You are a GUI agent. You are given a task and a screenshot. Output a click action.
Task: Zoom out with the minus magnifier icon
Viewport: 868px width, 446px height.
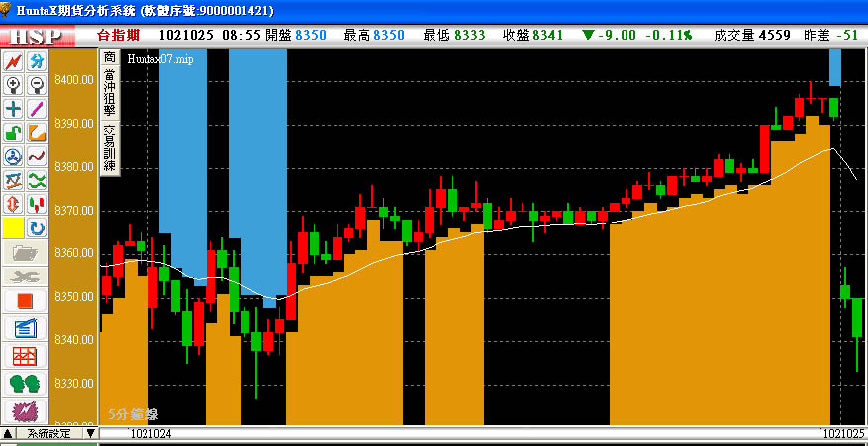pyautogui.click(x=37, y=85)
